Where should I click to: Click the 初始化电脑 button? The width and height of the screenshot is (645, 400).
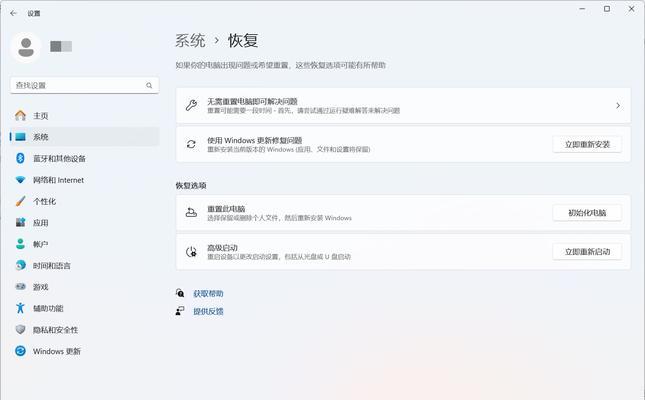point(587,213)
